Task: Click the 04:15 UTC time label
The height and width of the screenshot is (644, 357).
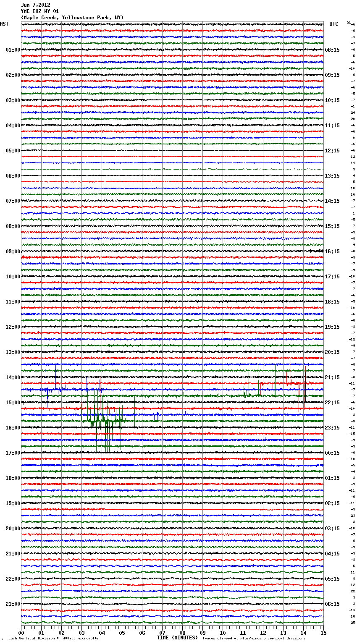Action: click(332, 554)
